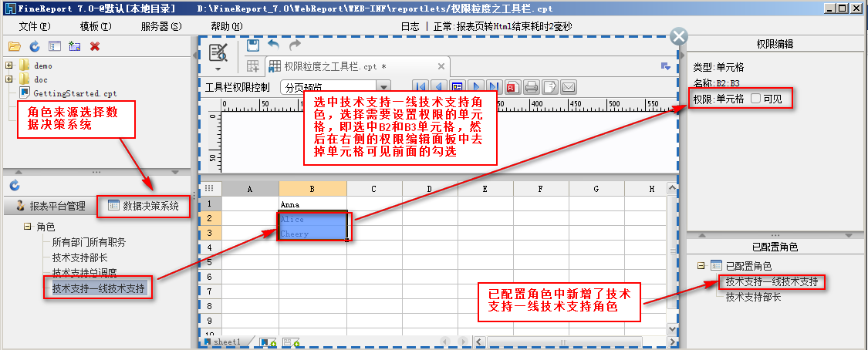Go to next page toolbar button

[x=475, y=87]
